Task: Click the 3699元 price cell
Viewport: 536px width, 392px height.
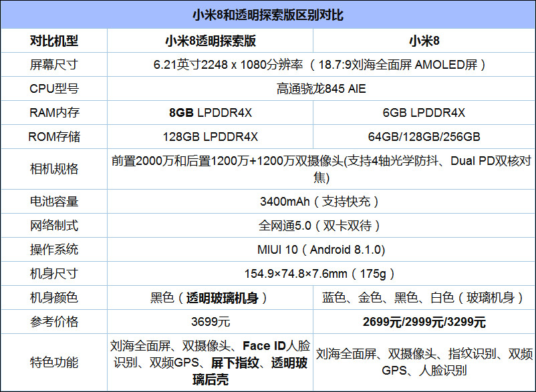Action: 211,322
